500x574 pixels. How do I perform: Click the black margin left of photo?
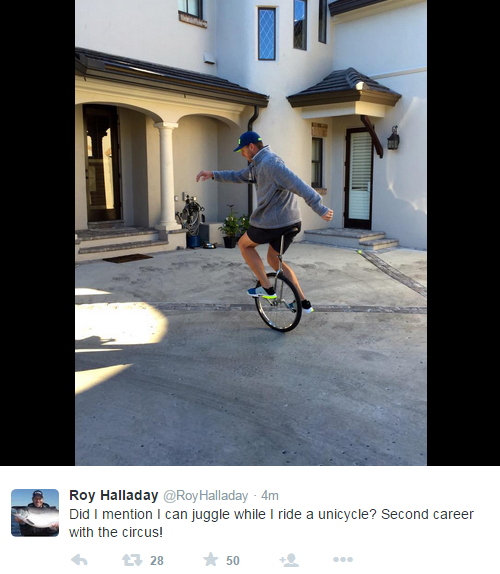37,233
